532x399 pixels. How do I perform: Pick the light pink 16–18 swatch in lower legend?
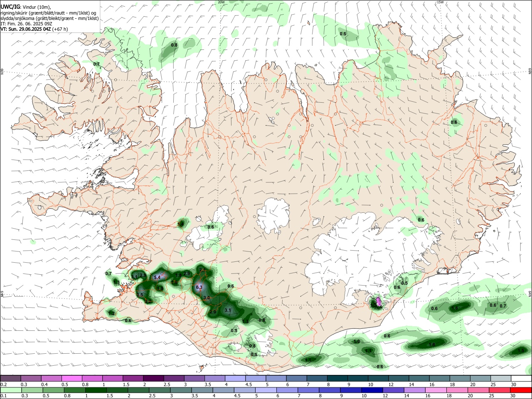(436, 390)
